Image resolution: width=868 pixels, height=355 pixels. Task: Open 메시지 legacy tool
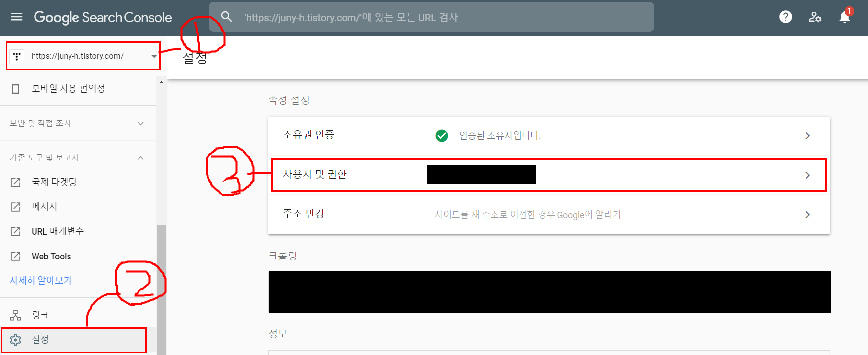[x=78, y=207]
